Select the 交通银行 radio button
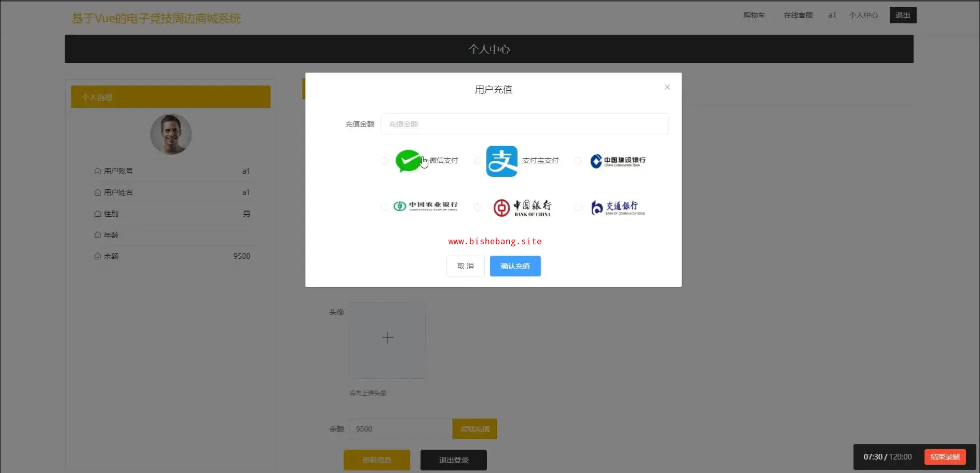Viewport: 980px width, 473px height. tap(578, 207)
